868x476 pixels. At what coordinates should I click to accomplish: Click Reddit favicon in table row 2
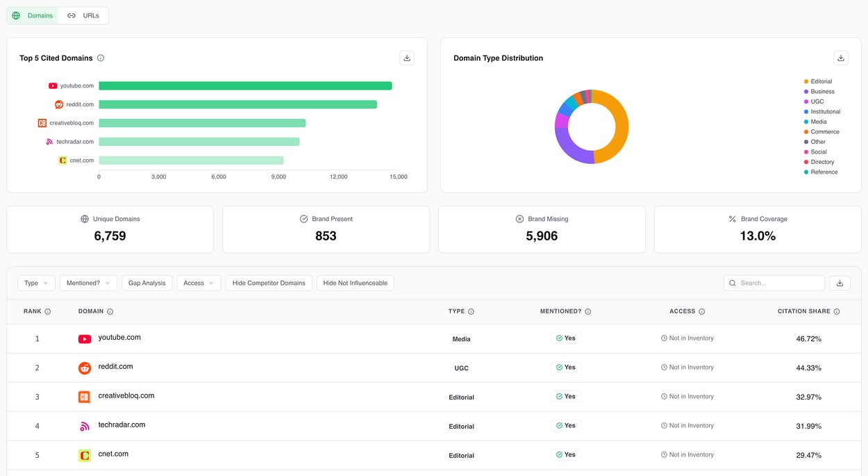[85, 368]
